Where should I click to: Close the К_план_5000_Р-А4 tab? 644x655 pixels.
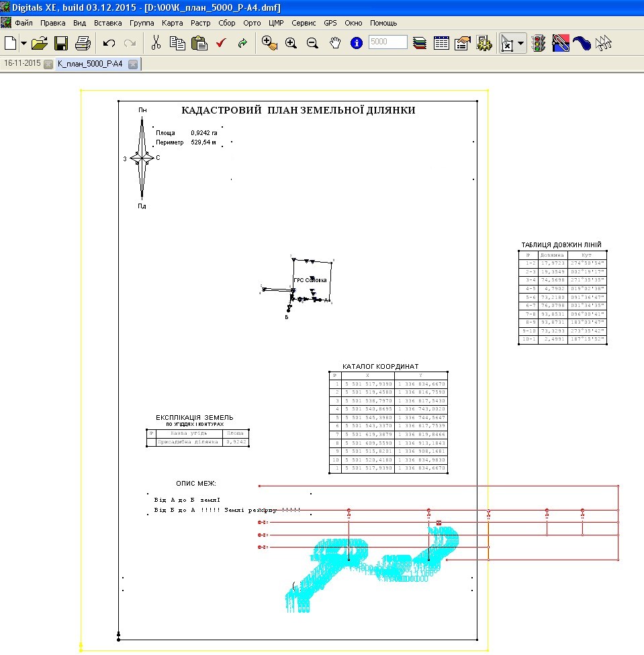coord(133,64)
